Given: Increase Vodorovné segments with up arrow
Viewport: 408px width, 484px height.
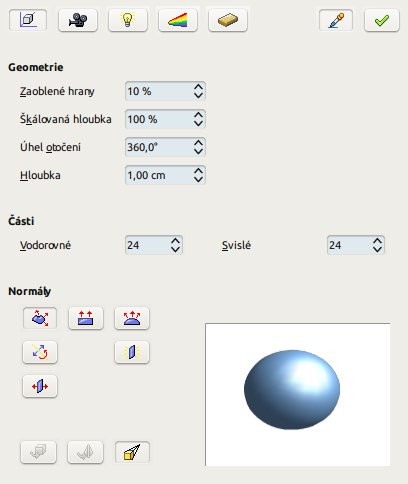Looking at the screenshot, I should pos(176,241).
